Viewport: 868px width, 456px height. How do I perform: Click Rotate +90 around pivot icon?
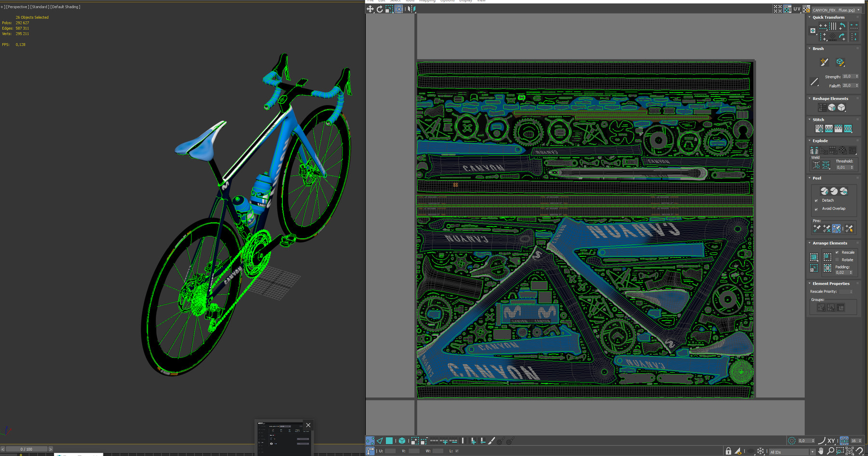coord(842,26)
